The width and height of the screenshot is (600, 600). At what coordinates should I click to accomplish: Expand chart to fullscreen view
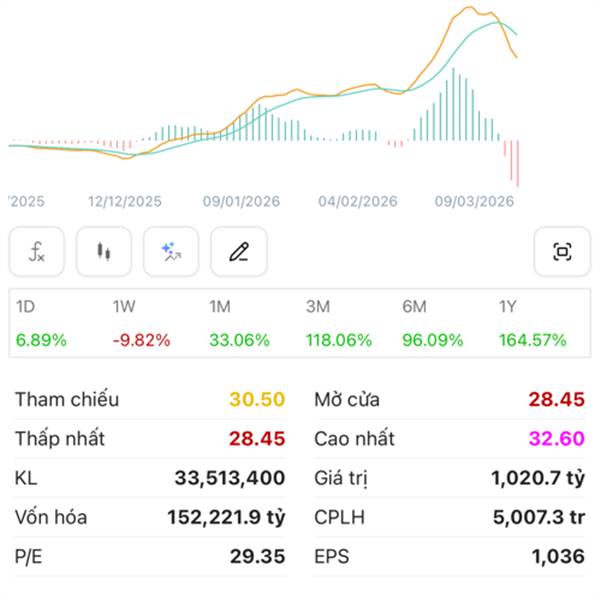pos(562,251)
